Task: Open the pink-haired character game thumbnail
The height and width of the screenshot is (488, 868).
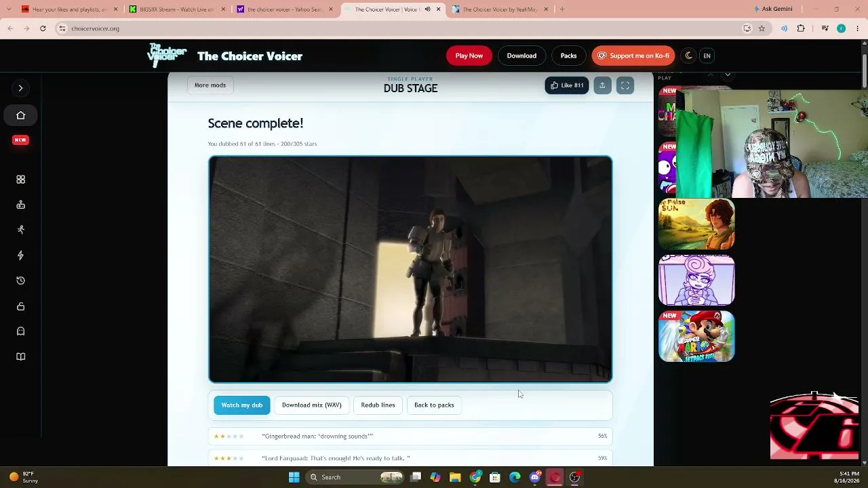Action: coord(696,280)
